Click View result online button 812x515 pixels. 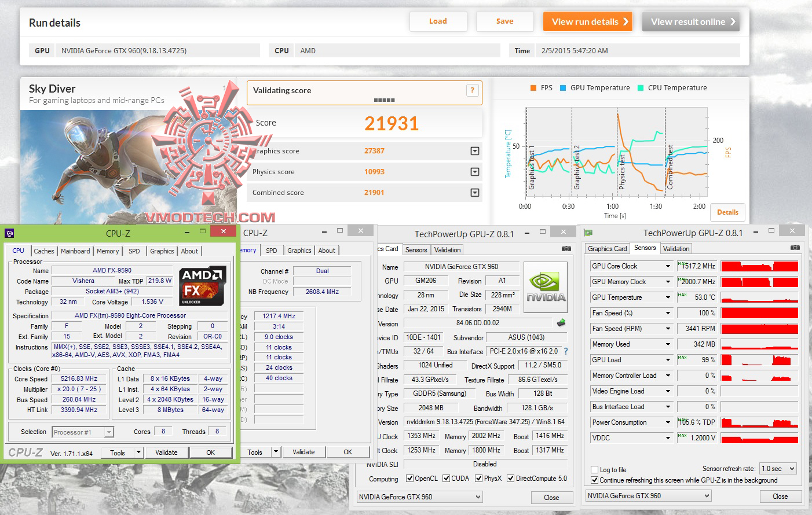691,21
